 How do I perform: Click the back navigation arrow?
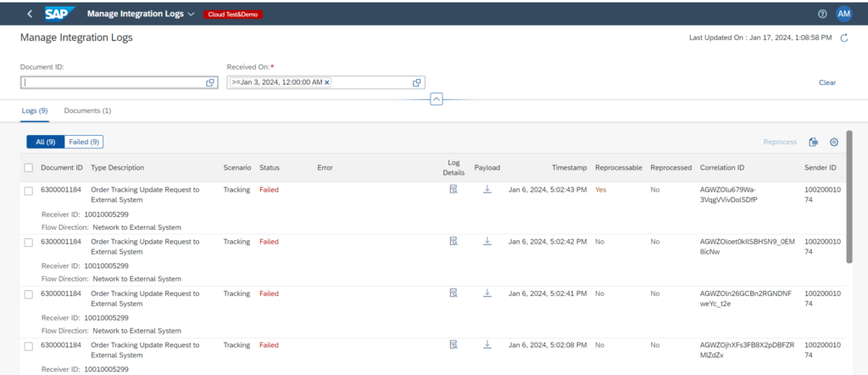tap(31, 14)
